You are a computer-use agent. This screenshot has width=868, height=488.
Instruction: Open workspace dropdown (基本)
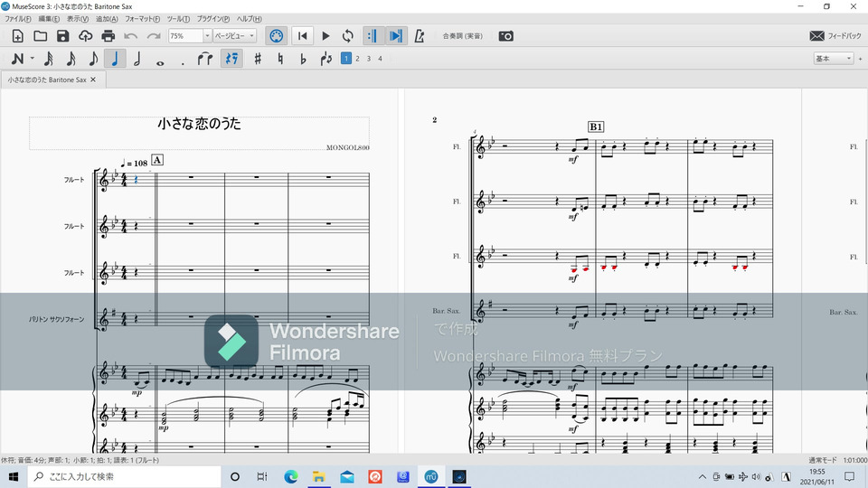833,58
